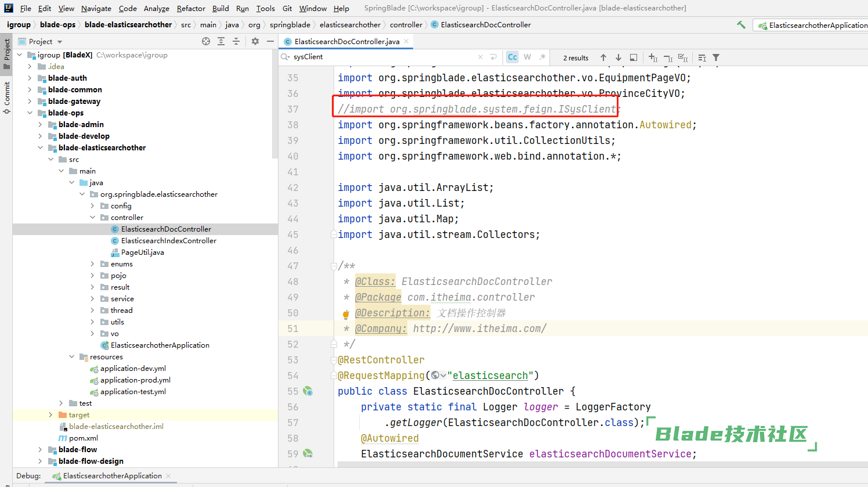868x487 pixels.
Task: Open application-dev.yml file
Action: click(133, 368)
